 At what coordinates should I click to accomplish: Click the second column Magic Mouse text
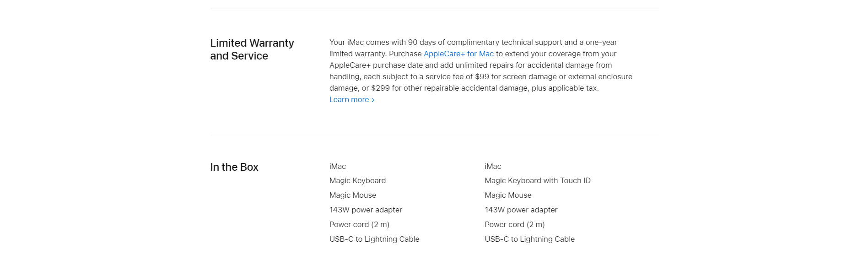(x=508, y=195)
